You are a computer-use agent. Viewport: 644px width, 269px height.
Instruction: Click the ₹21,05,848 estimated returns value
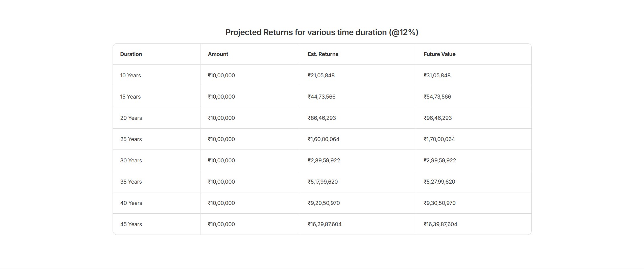(x=321, y=75)
